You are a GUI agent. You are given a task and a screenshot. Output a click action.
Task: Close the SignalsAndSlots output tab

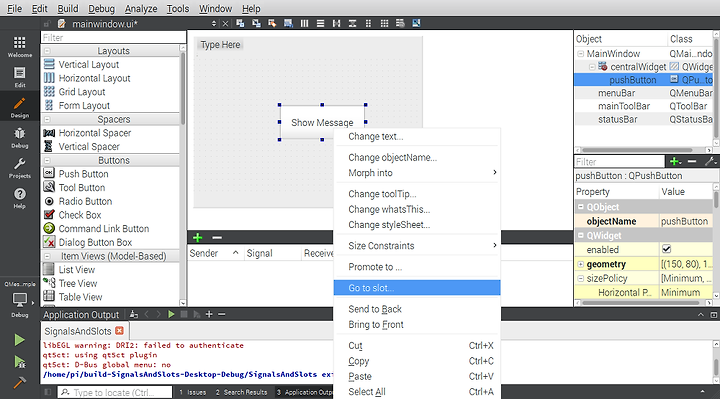[x=119, y=331]
